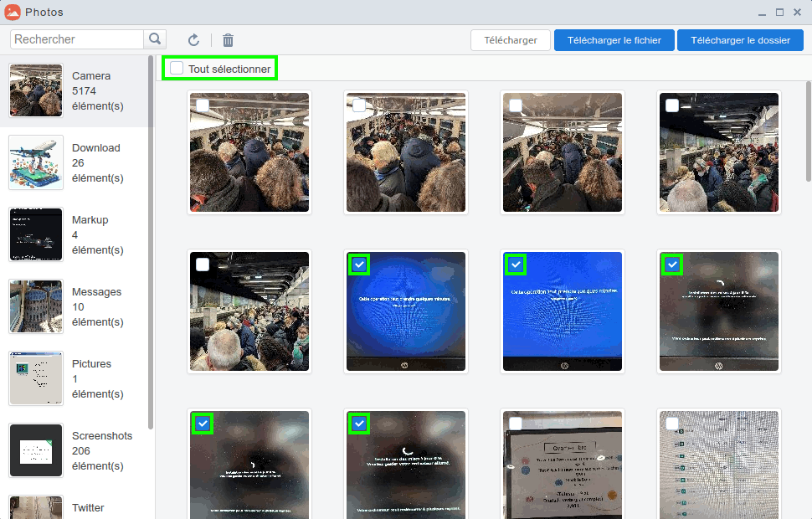
Task: Open the middle-row platform crowd photo
Action: point(249,311)
